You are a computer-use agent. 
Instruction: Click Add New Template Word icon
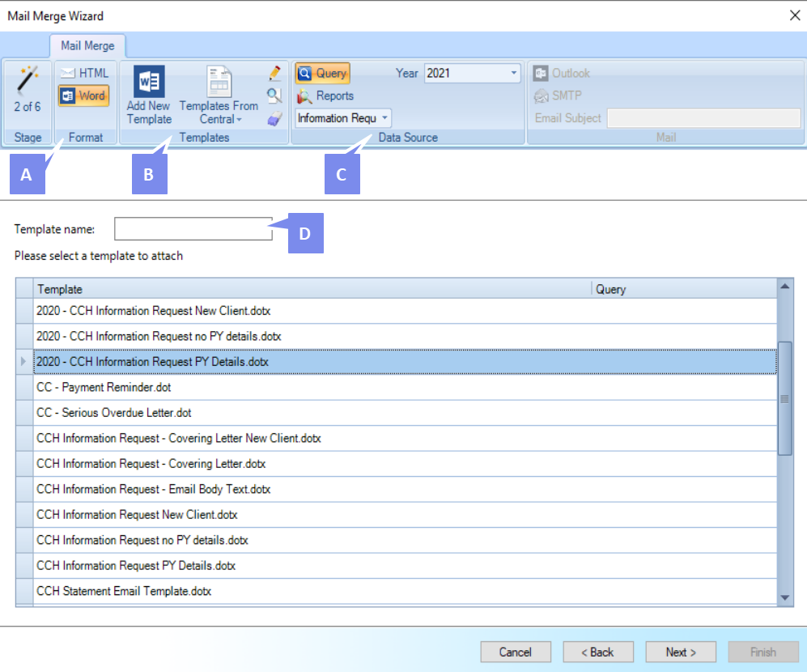click(149, 82)
